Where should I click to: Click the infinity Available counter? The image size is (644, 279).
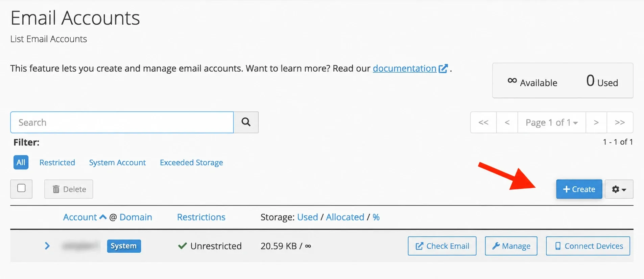[x=532, y=82]
